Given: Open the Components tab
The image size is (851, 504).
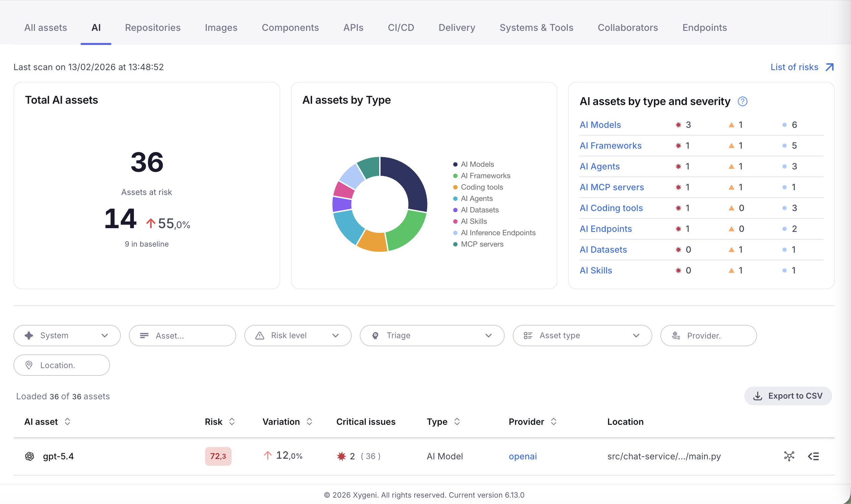Looking at the screenshot, I should (290, 28).
